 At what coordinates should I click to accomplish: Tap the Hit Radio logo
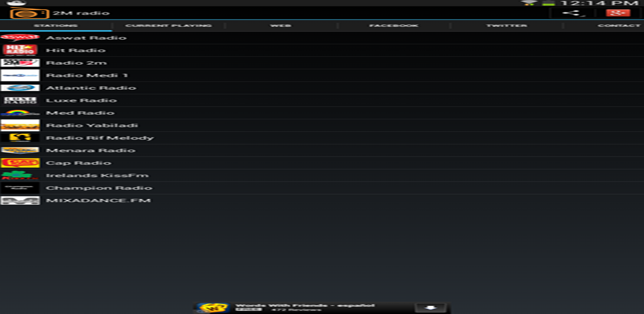pyautogui.click(x=20, y=50)
